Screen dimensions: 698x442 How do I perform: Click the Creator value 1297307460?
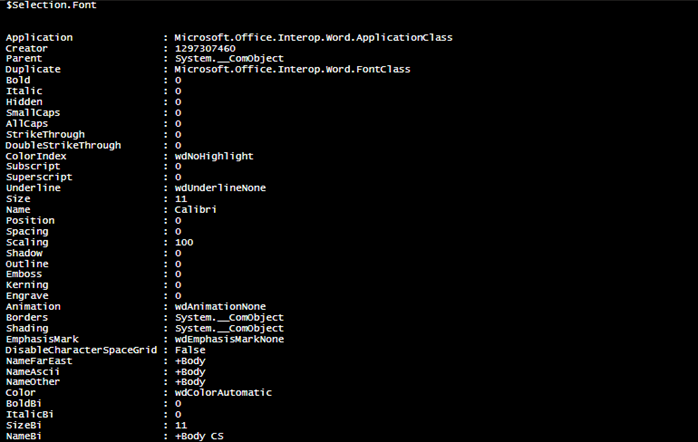point(205,49)
